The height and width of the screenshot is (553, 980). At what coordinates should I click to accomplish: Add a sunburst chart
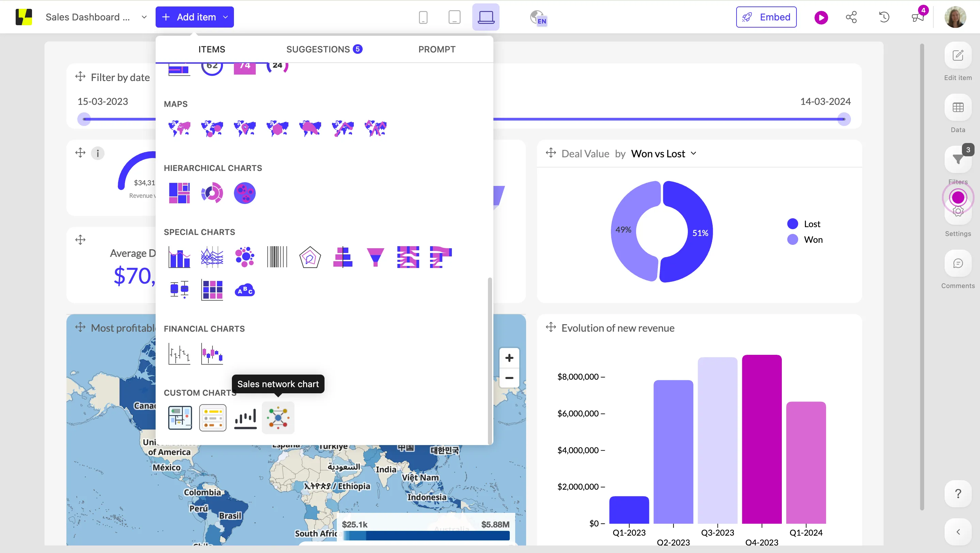(x=212, y=193)
